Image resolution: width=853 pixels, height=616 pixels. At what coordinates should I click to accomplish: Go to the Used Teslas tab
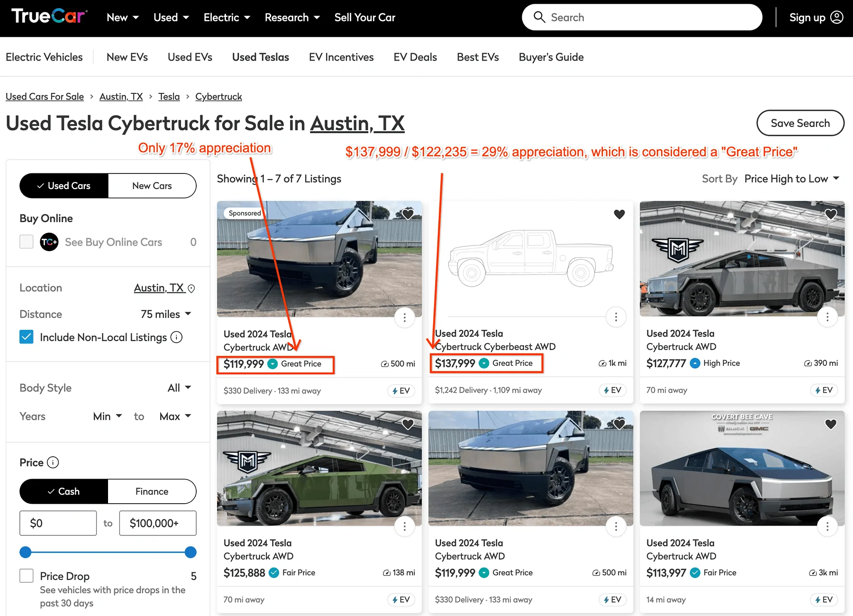click(261, 57)
